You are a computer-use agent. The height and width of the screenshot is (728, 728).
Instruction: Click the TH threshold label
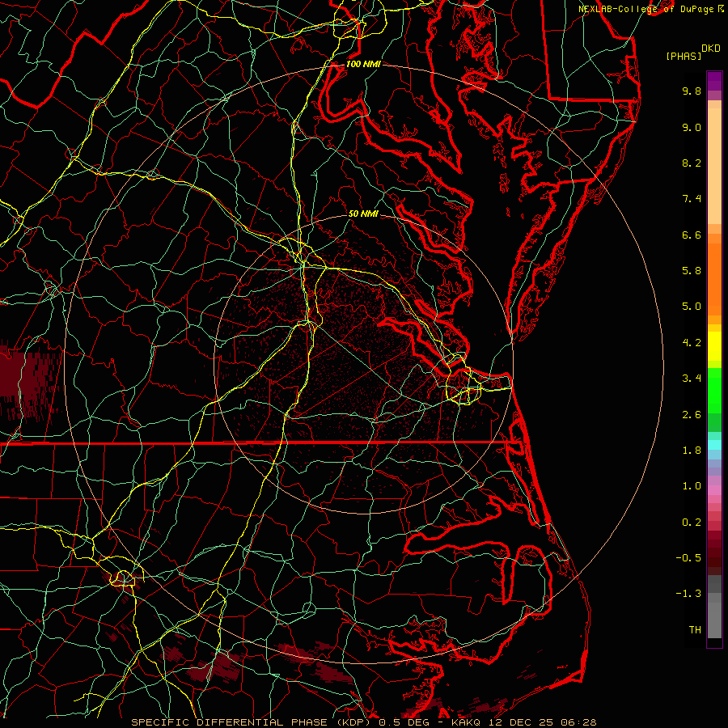coord(695,630)
